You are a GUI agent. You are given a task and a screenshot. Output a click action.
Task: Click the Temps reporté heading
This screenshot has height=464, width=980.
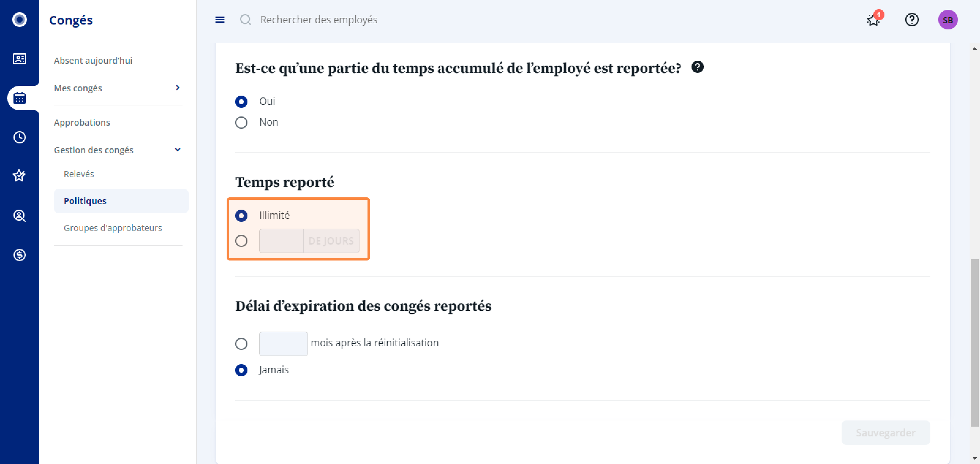point(285,182)
